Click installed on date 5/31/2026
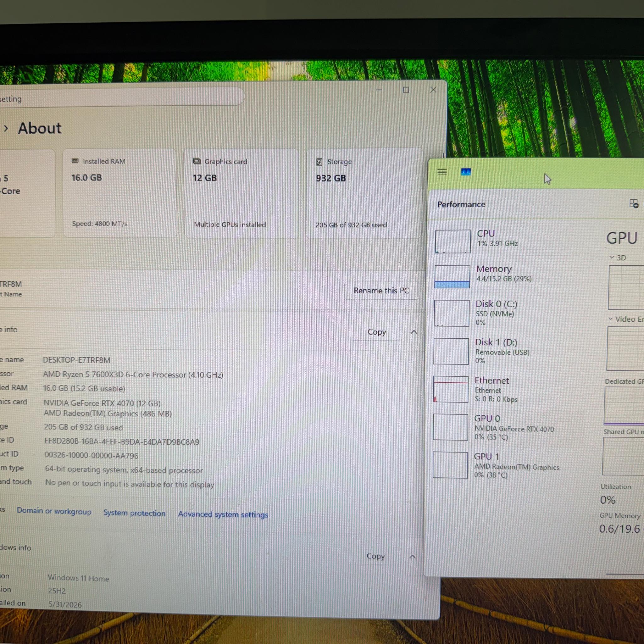The width and height of the screenshot is (644, 644). pos(65,605)
